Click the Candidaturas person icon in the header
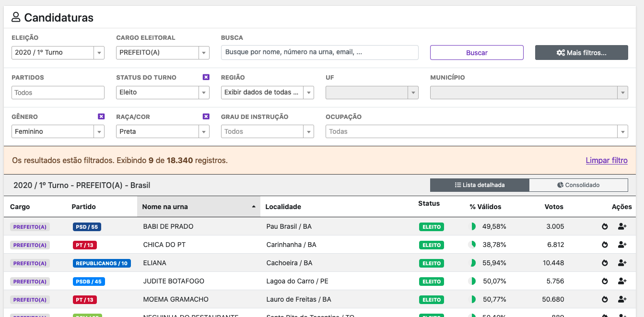 (x=16, y=17)
